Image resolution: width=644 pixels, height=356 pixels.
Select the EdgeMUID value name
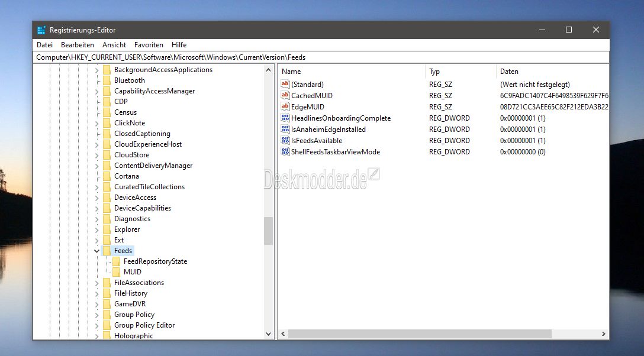tap(308, 106)
